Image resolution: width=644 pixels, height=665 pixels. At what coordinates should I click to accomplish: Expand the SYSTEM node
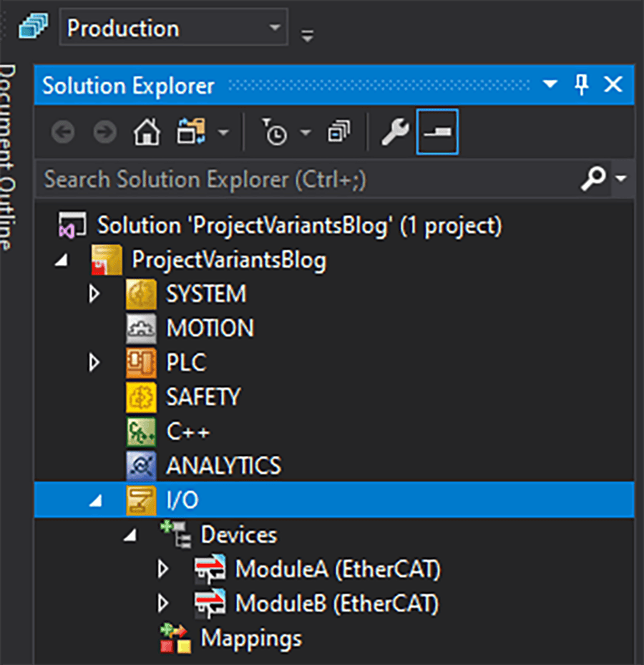point(94,293)
